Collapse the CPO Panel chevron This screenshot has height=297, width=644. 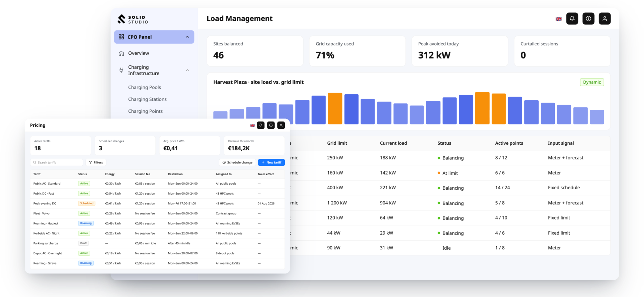coord(187,37)
